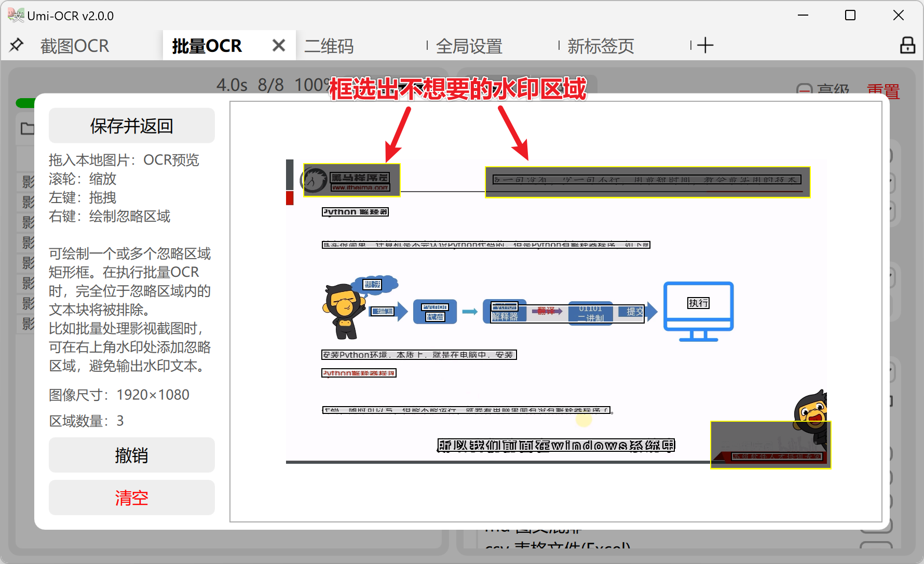Click 清空 to clear all ignore regions
924x564 pixels.
pyautogui.click(x=131, y=498)
